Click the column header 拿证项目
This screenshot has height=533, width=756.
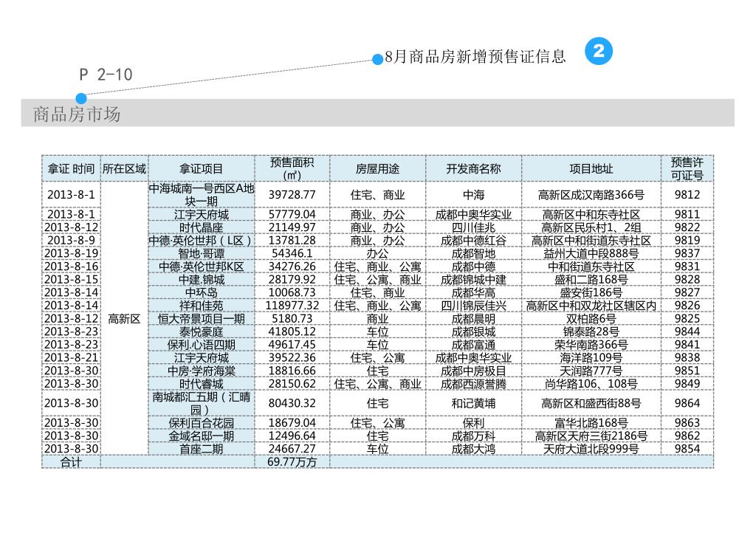(201, 168)
